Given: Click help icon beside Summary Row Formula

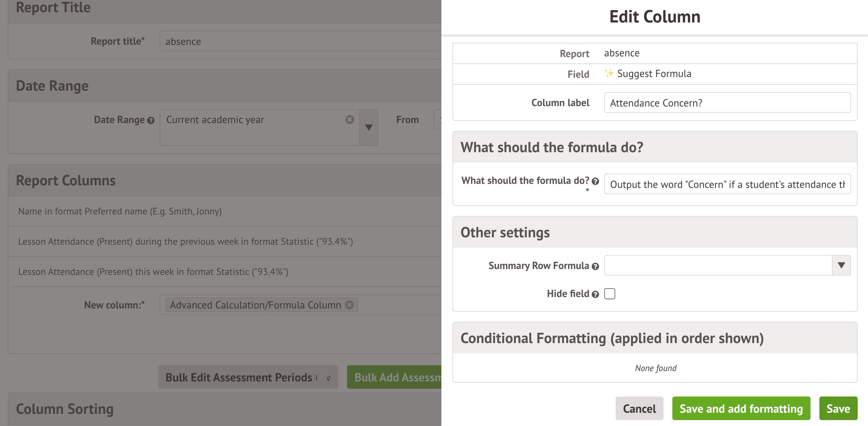Looking at the screenshot, I should pos(595,266).
